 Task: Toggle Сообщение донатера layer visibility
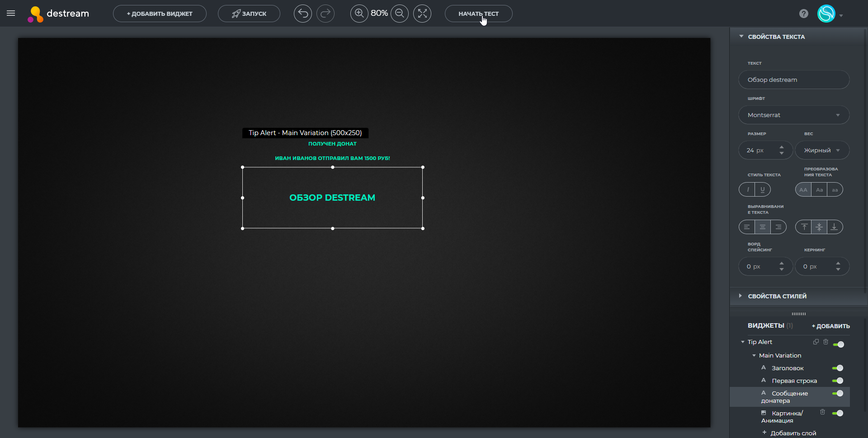(838, 393)
